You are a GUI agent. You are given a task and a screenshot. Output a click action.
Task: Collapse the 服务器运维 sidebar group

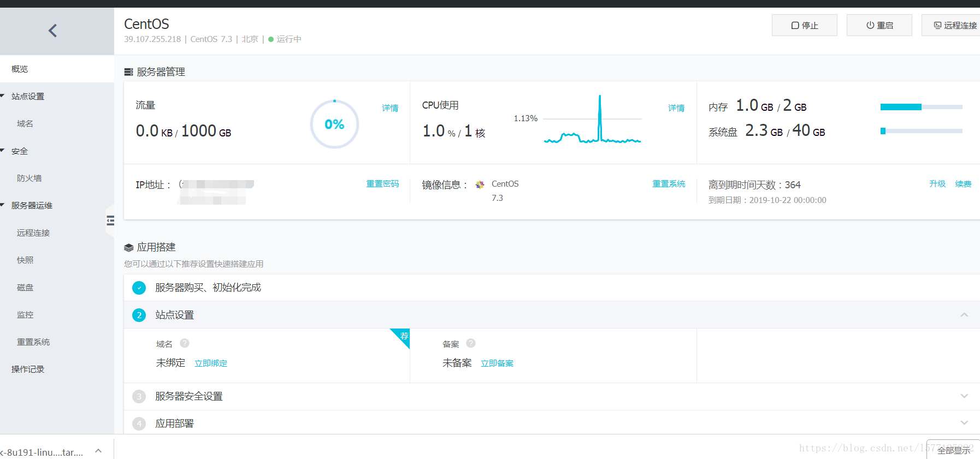point(3,205)
